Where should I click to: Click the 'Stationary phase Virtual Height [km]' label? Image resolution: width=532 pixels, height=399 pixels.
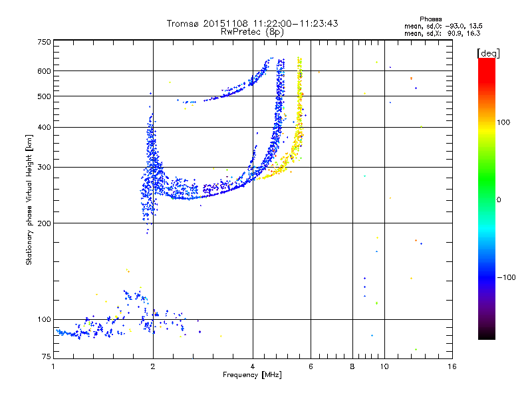pyautogui.click(x=29, y=199)
